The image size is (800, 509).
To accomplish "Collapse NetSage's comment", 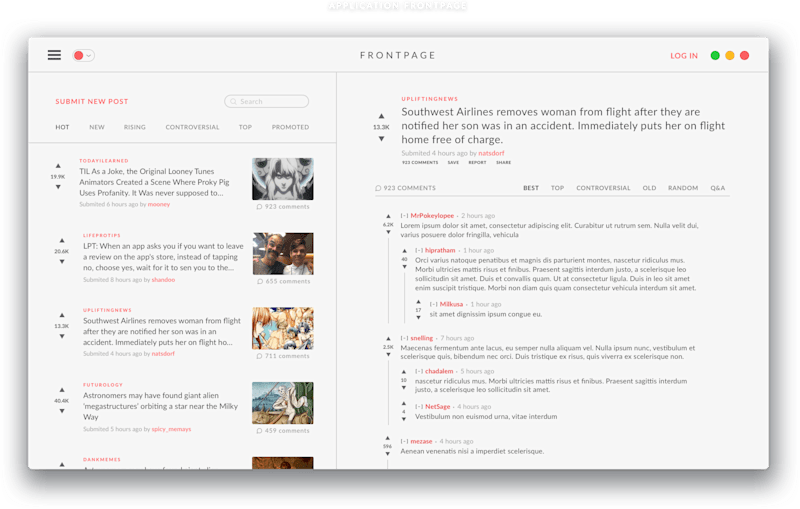I will [419, 407].
